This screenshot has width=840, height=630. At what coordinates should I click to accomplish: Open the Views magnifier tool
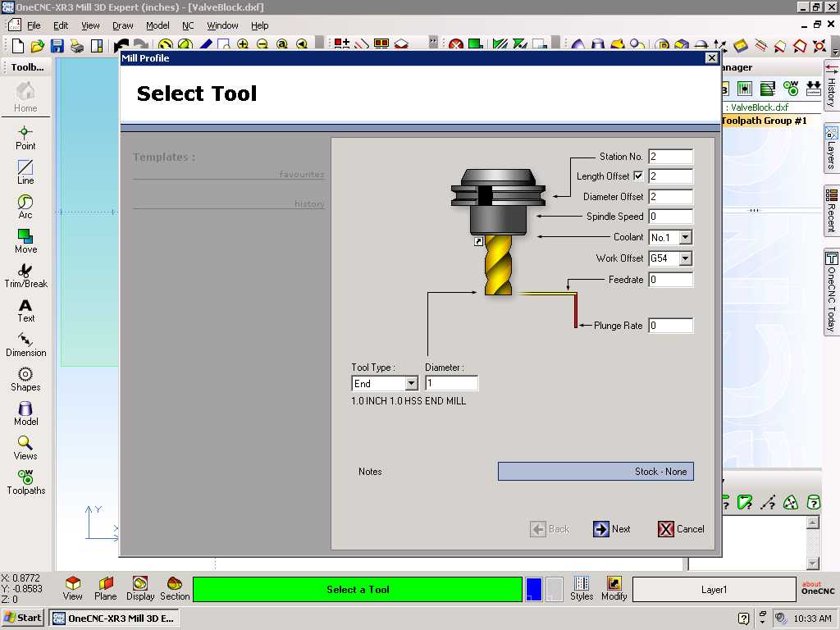25,448
